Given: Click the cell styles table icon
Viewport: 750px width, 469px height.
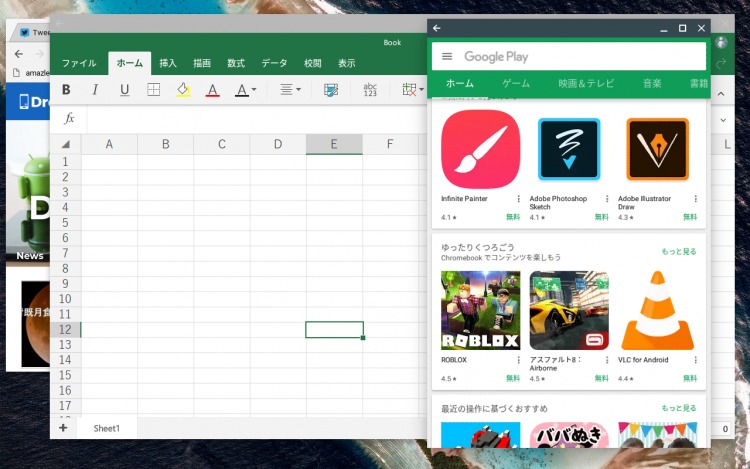Looking at the screenshot, I should tap(331, 89).
